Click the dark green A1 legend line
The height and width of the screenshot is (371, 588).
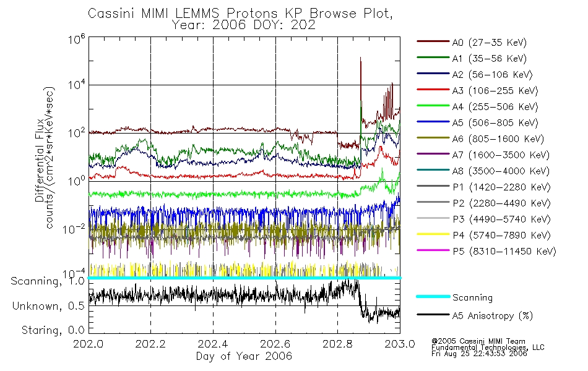[433, 58]
